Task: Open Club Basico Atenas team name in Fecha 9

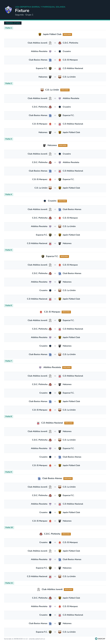Action: coord(52,478)
